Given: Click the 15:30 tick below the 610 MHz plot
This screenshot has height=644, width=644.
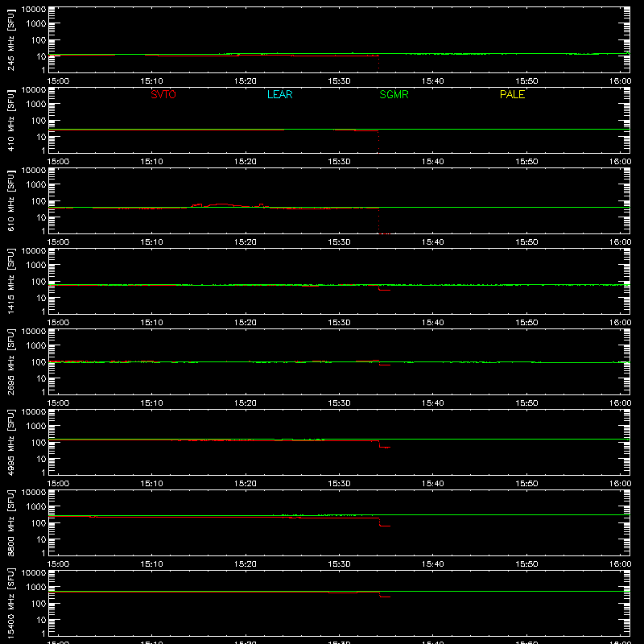Looking at the screenshot, I should click(x=339, y=242).
